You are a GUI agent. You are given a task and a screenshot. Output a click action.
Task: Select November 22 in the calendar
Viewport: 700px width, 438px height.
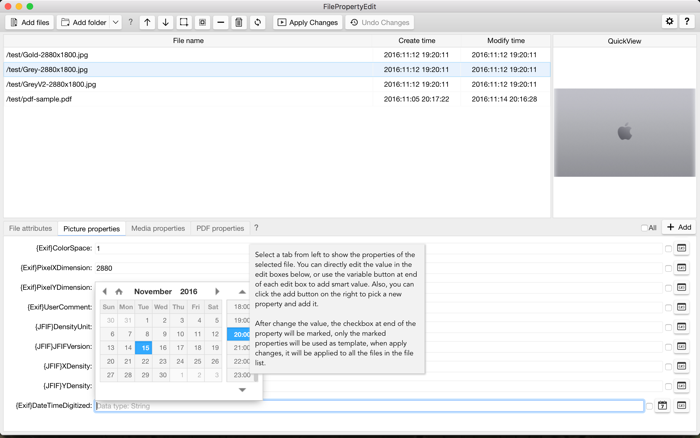click(x=145, y=361)
